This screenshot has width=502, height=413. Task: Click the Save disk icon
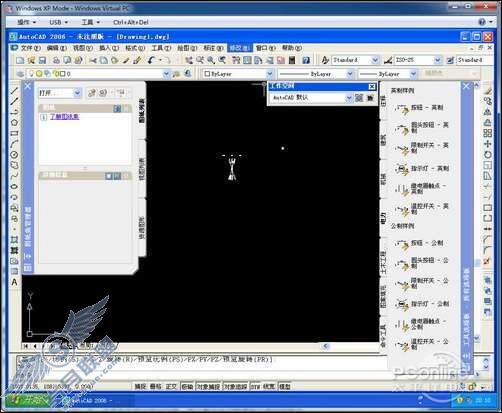(42, 60)
